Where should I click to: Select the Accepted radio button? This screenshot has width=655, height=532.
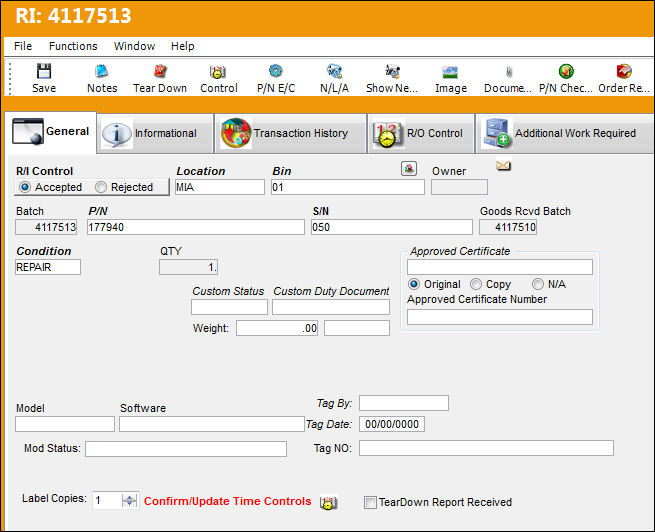tap(25, 187)
